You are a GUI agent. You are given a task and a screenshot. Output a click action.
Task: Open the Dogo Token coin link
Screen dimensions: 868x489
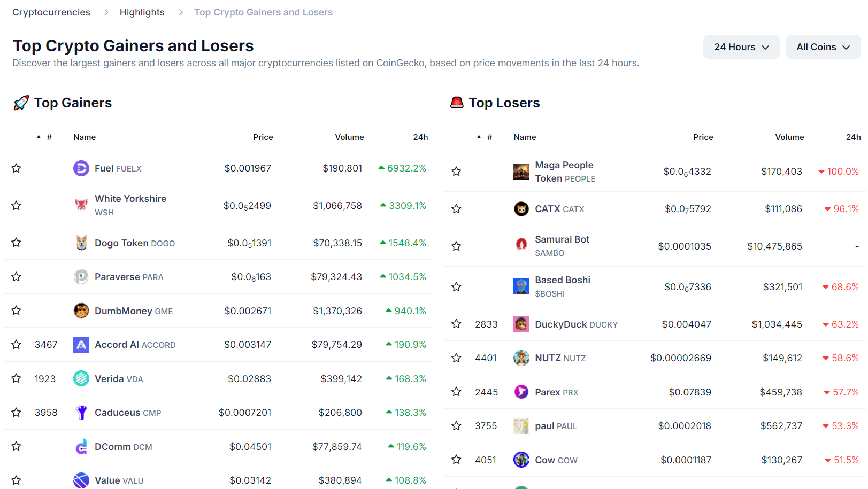click(135, 243)
